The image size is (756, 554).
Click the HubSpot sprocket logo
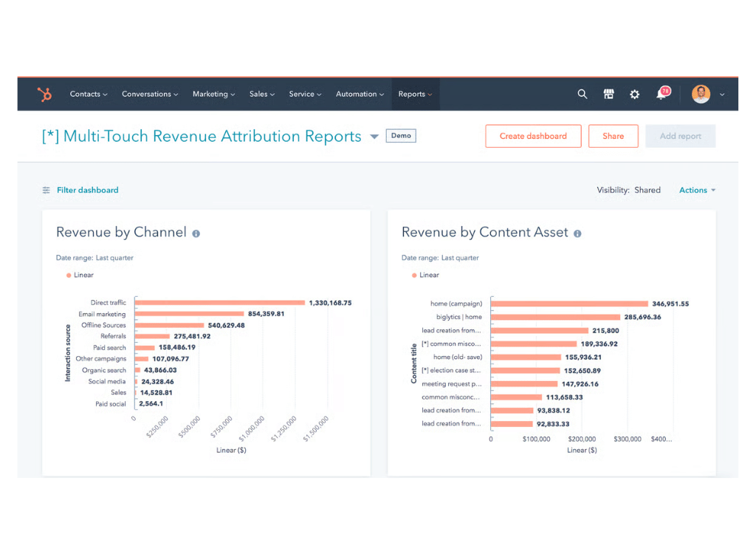pyautogui.click(x=44, y=94)
